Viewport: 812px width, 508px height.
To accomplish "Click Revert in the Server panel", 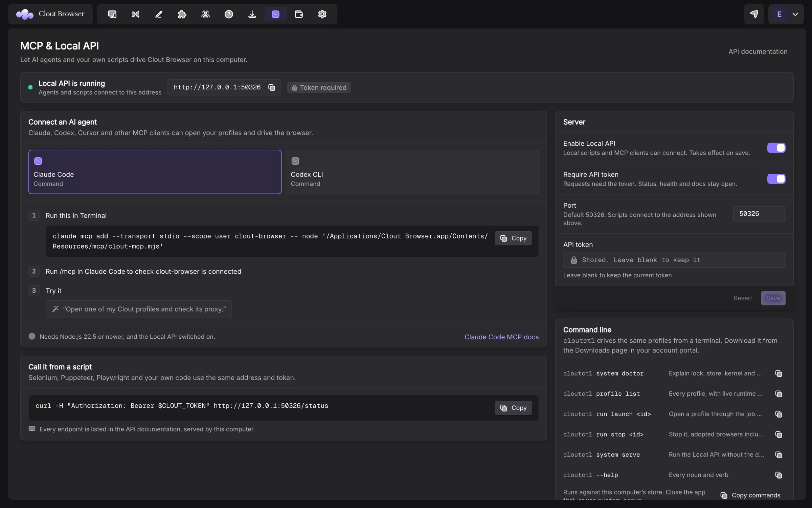I will click(743, 298).
